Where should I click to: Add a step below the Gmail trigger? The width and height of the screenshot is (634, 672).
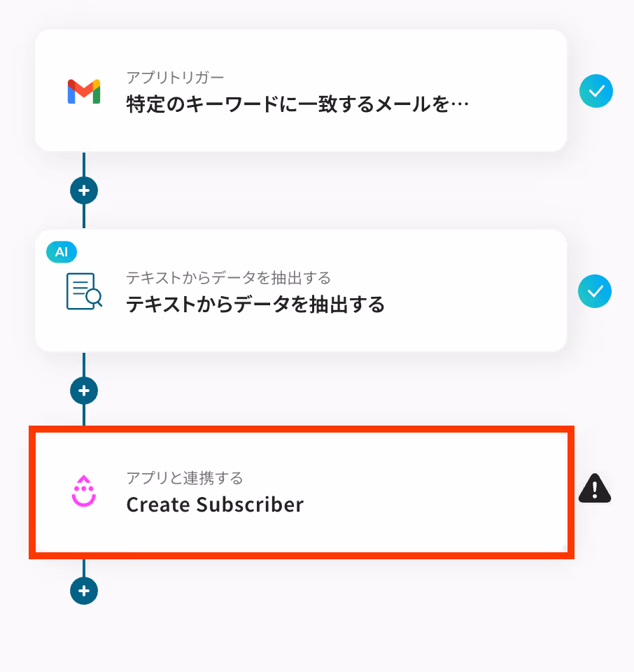[x=84, y=190]
